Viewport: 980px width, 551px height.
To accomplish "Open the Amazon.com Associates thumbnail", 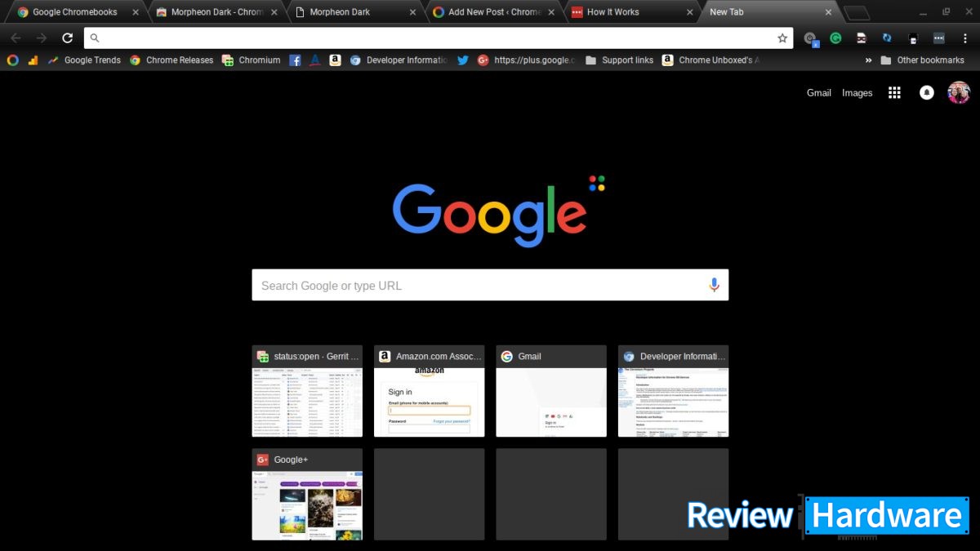I will (430, 391).
